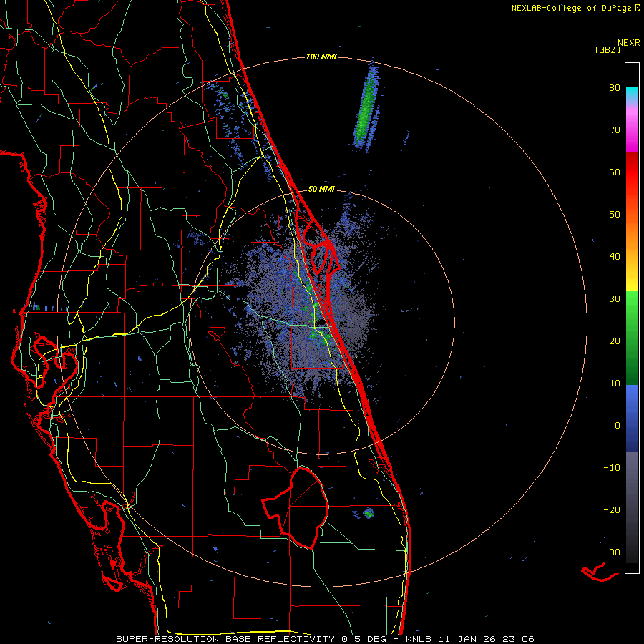Select the 60 dBZ scale value

615,172
